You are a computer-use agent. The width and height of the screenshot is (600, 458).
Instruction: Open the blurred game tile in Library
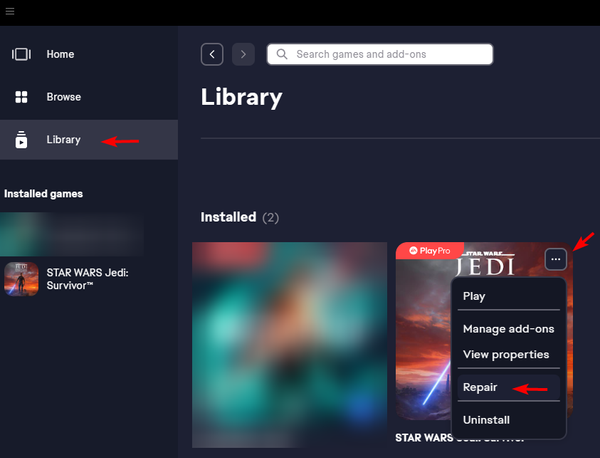[289, 345]
